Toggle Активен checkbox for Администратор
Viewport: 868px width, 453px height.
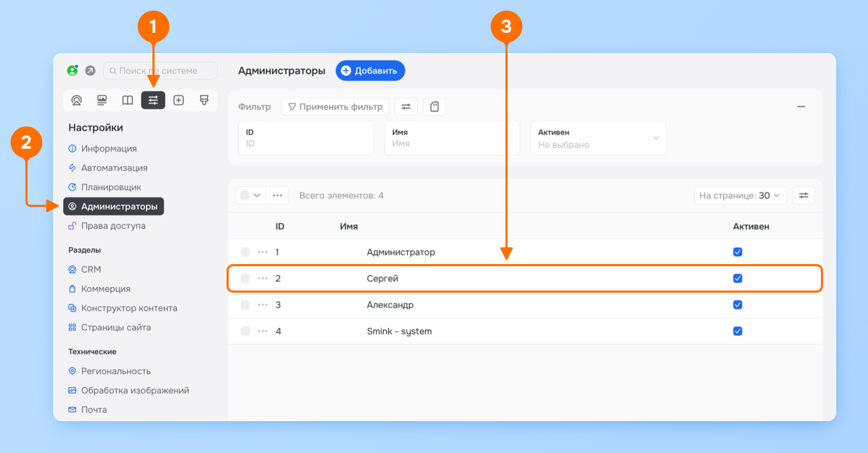(x=738, y=252)
